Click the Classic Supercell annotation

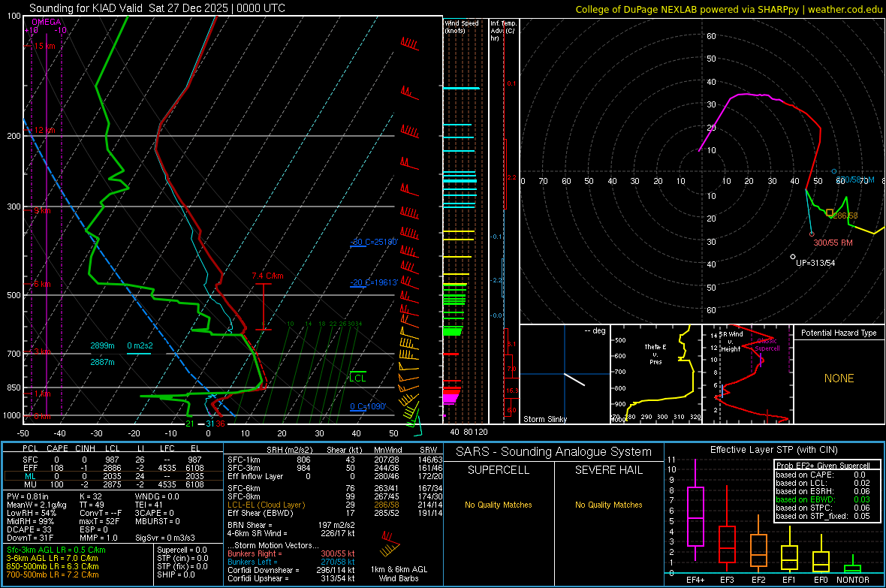(x=767, y=345)
